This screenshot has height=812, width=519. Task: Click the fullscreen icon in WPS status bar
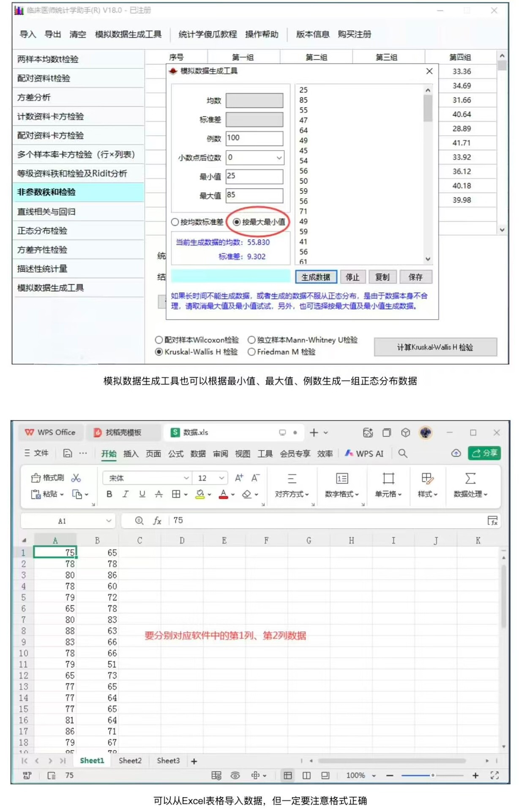click(494, 775)
